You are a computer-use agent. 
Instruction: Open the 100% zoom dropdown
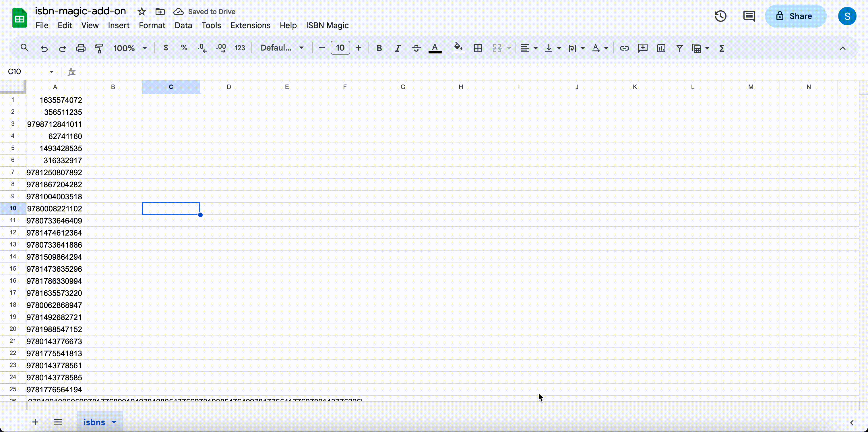point(130,48)
